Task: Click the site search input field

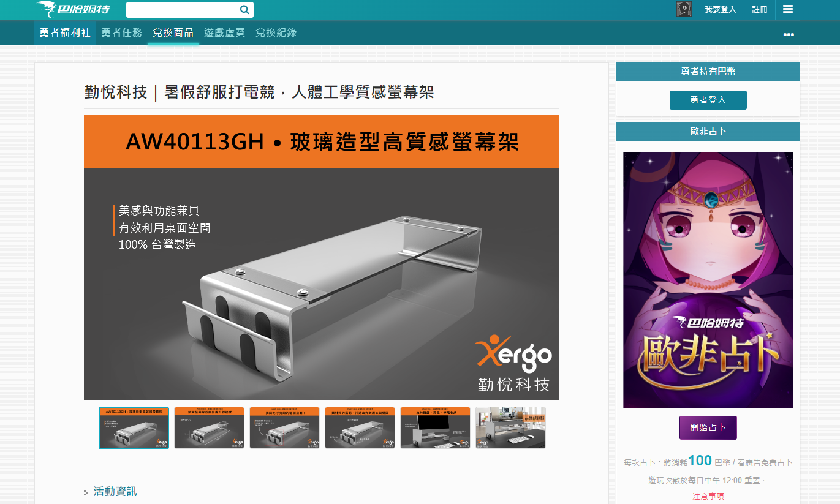Action: tap(183, 10)
